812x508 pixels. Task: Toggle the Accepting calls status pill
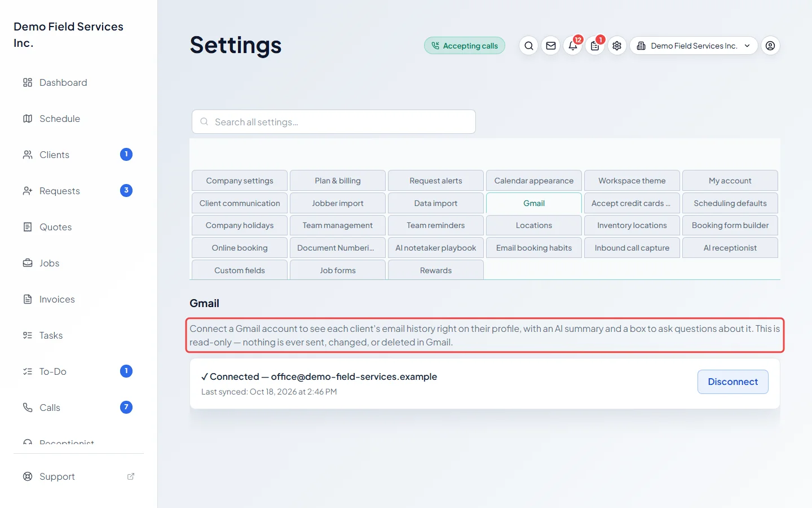(465, 46)
